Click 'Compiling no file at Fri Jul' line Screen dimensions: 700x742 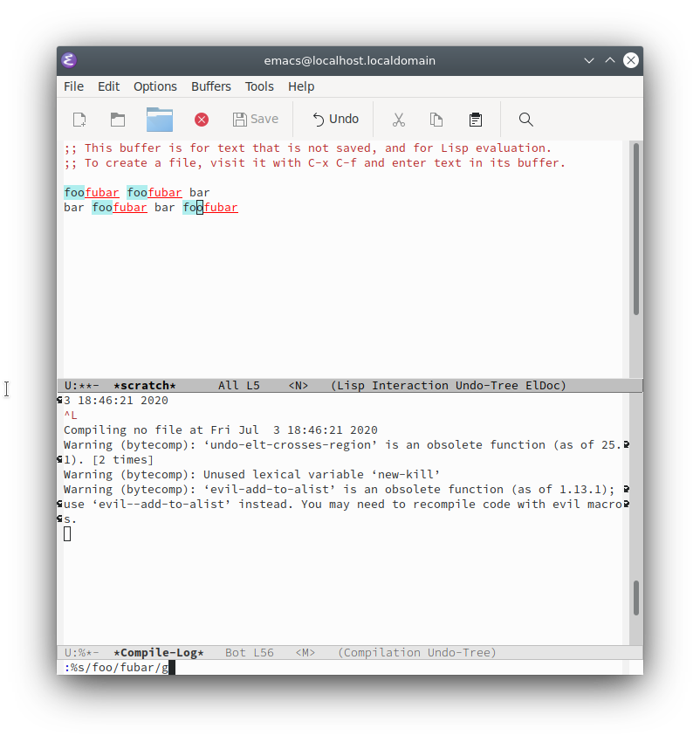pos(221,430)
